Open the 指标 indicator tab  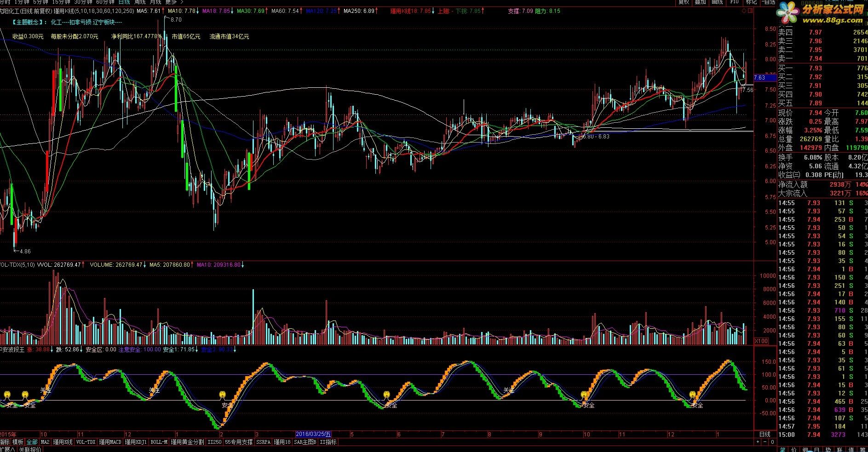click(x=5, y=442)
